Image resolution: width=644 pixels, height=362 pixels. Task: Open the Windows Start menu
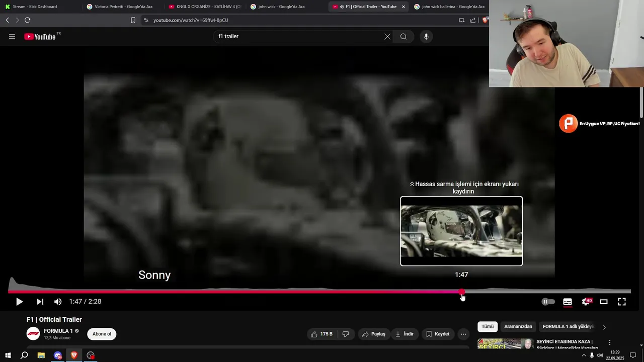[x=8, y=355]
